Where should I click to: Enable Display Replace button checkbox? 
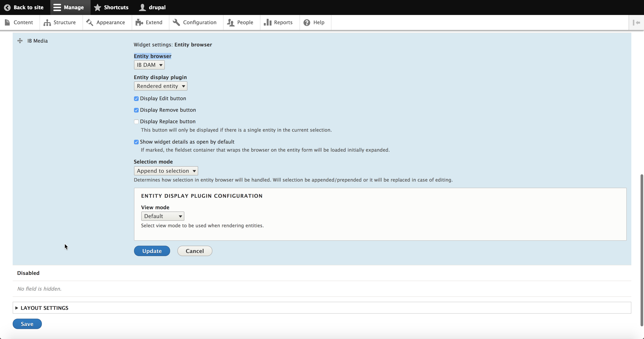click(x=136, y=122)
